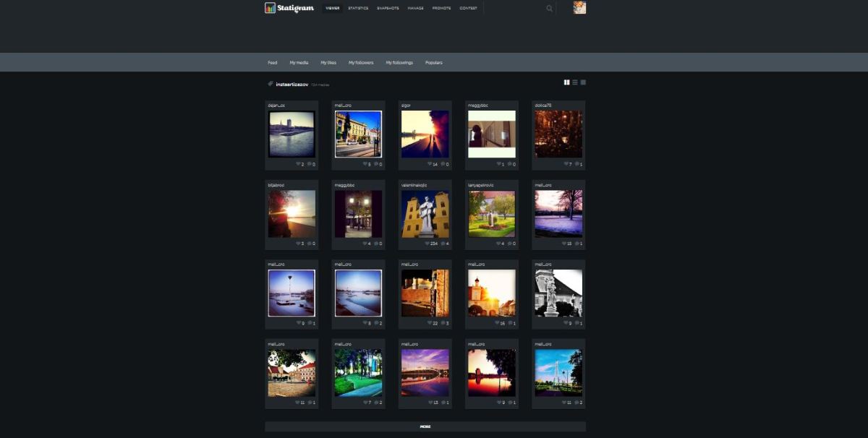Open the search magnifier icon
Viewport: 868px width, 438px height.
[x=549, y=9]
